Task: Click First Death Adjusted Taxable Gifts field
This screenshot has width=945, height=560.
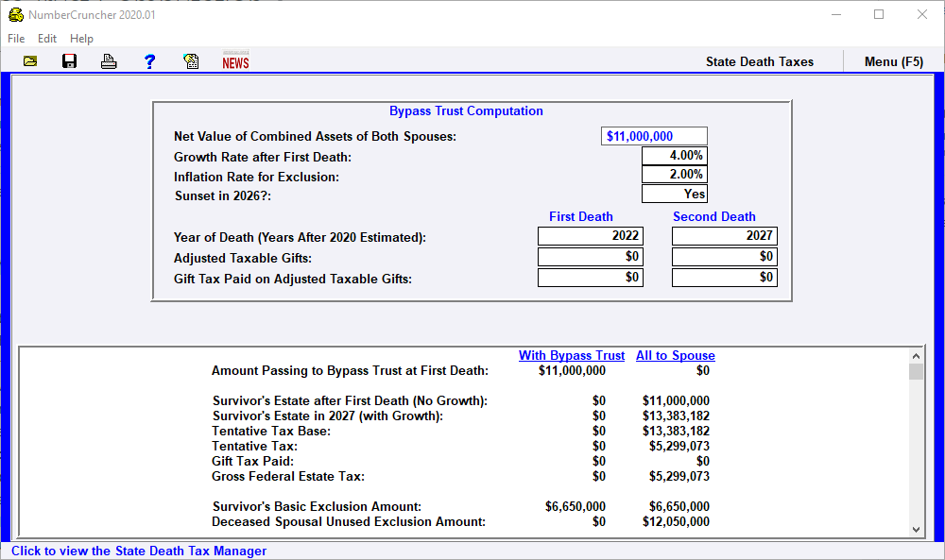Action: coord(590,257)
